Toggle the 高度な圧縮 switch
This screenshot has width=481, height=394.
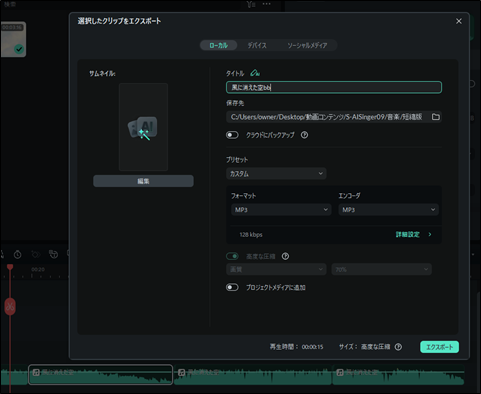(x=232, y=256)
